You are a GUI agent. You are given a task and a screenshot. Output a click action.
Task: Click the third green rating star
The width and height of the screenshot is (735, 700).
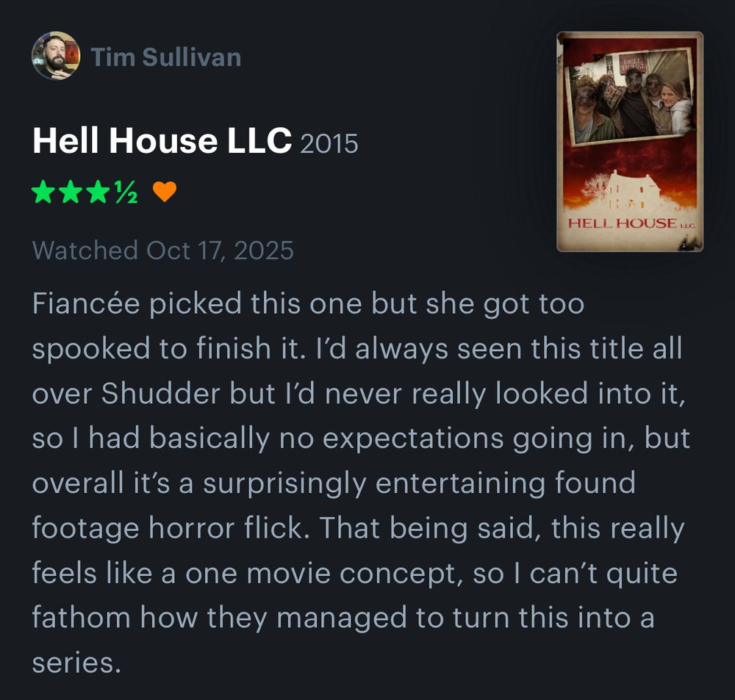pos(98,192)
